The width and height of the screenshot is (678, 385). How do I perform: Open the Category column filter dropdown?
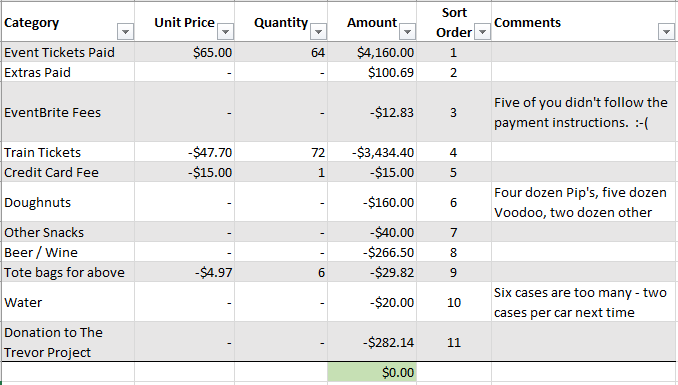tap(125, 32)
